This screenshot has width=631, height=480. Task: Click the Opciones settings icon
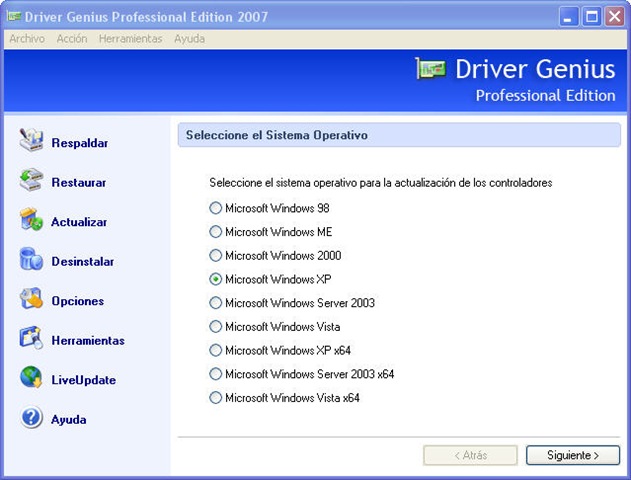(x=31, y=298)
